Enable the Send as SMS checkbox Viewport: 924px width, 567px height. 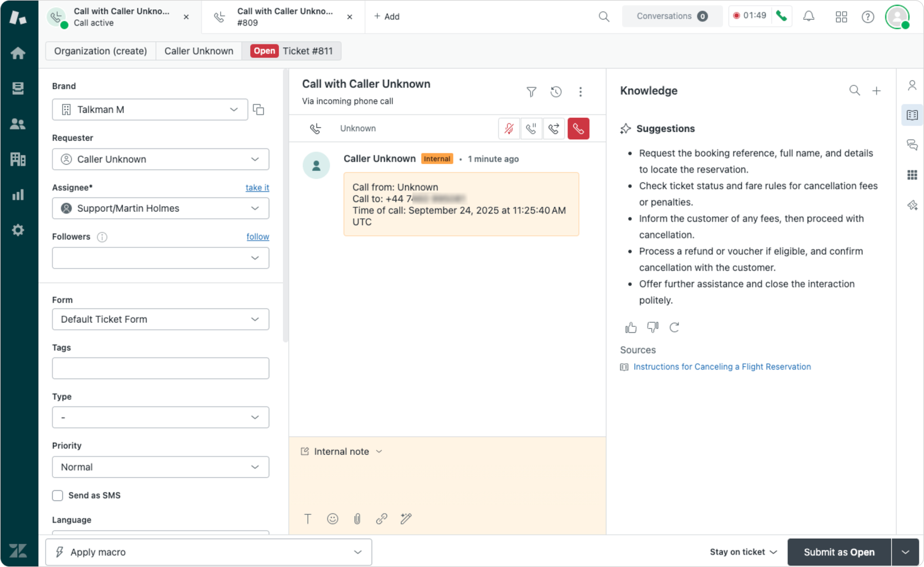(x=58, y=495)
